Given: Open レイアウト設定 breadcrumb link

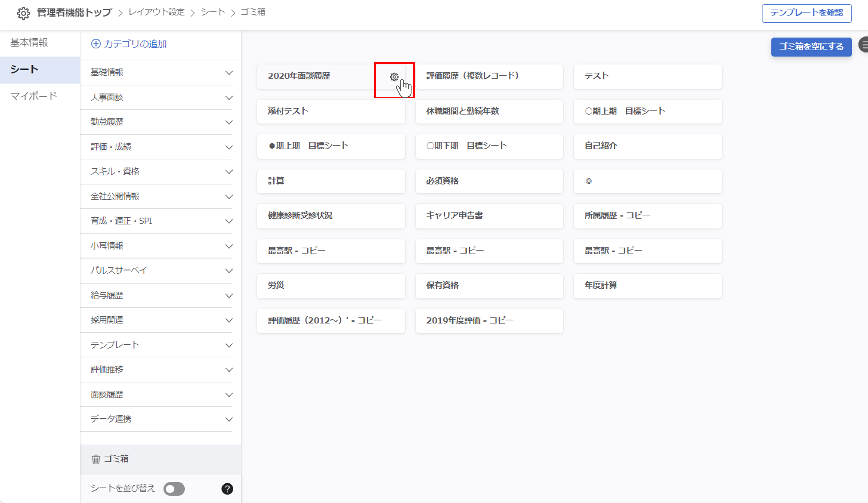Looking at the screenshot, I should pyautogui.click(x=157, y=12).
